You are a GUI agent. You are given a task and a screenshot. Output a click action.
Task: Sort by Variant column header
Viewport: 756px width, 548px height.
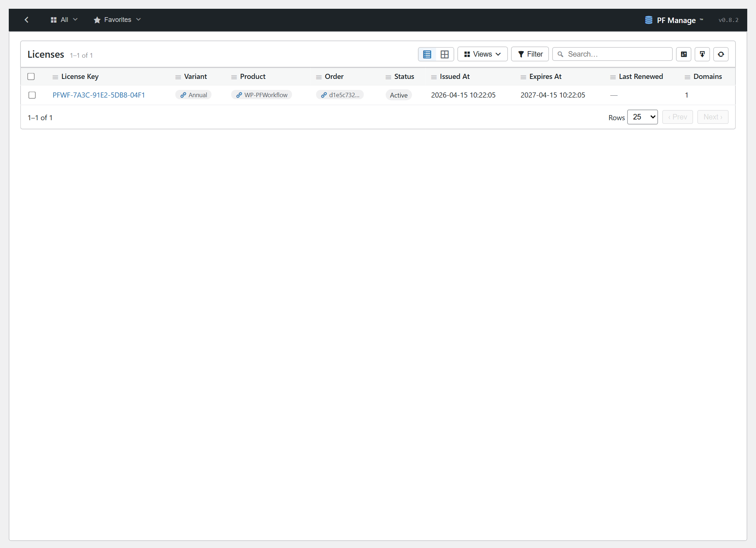tap(195, 76)
